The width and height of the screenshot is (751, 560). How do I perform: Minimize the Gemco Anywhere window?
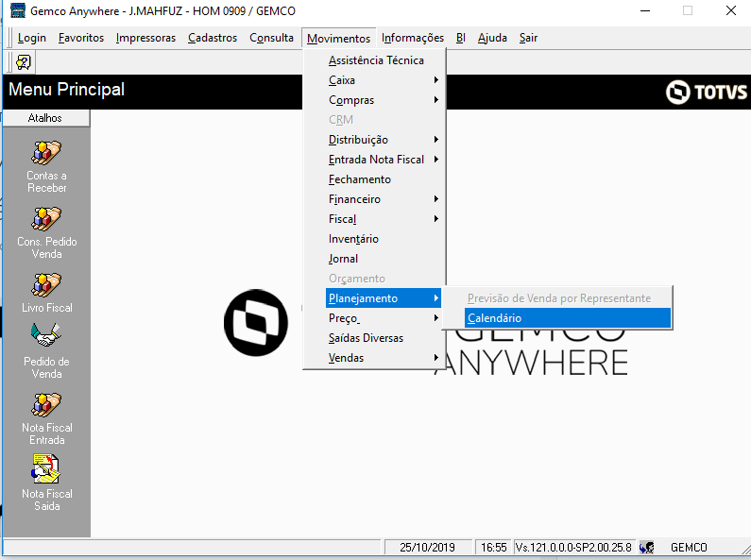pyautogui.click(x=645, y=10)
